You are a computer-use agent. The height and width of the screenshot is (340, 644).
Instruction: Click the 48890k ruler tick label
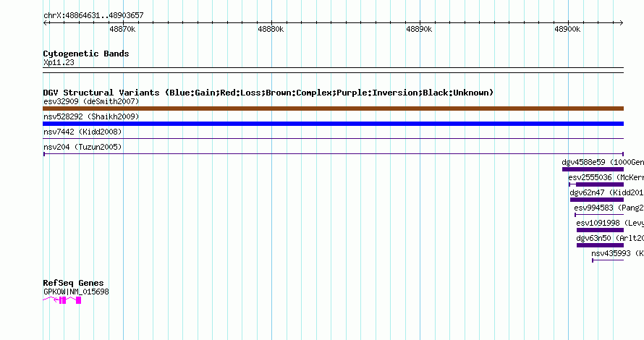pyautogui.click(x=419, y=29)
